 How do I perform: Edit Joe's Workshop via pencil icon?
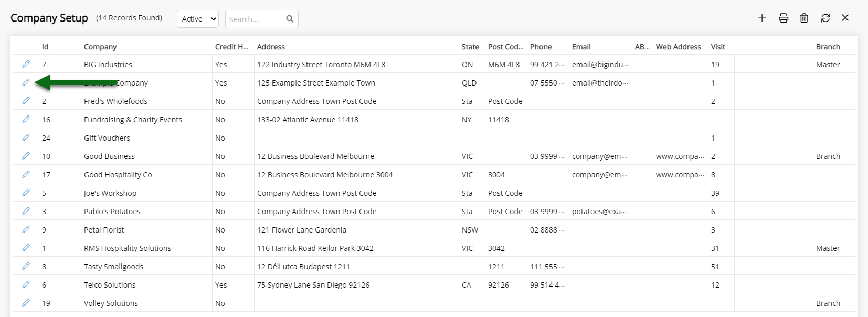point(26,193)
